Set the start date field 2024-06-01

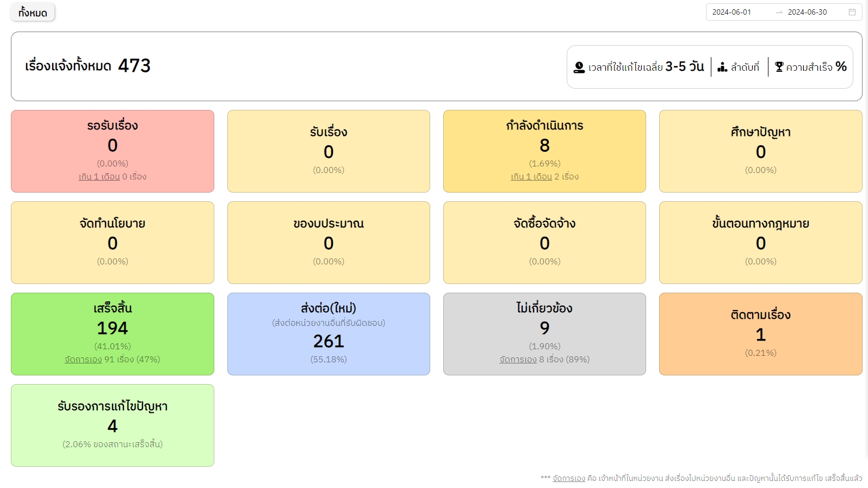coord(731,12)
